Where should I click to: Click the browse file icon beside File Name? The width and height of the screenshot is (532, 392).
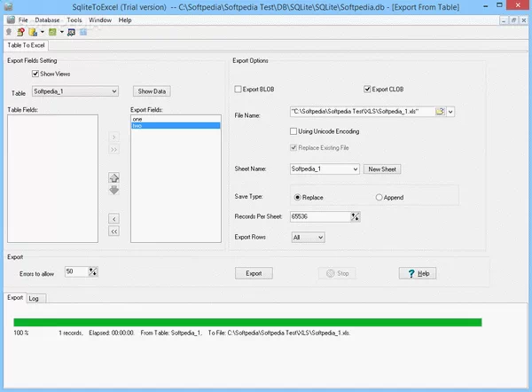point(439,112)
